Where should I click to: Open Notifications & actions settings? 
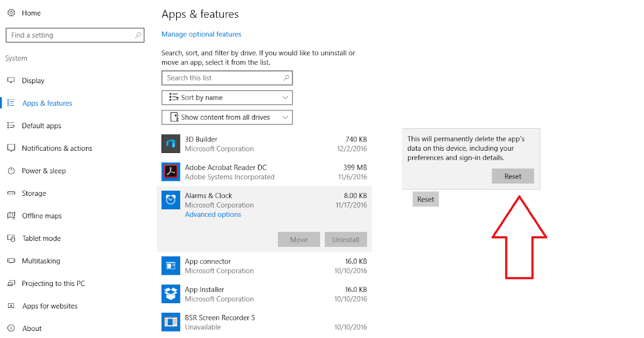57,148
